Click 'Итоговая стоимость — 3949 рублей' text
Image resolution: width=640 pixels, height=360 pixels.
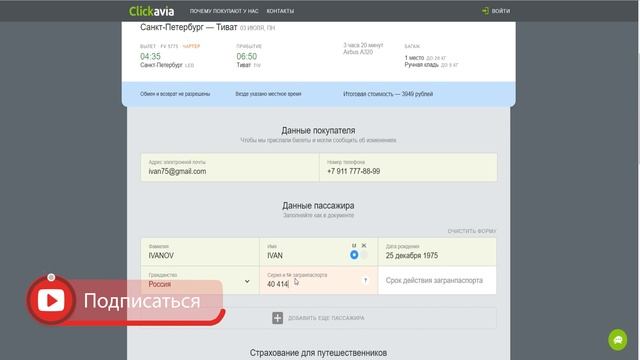tap(388, 94)
